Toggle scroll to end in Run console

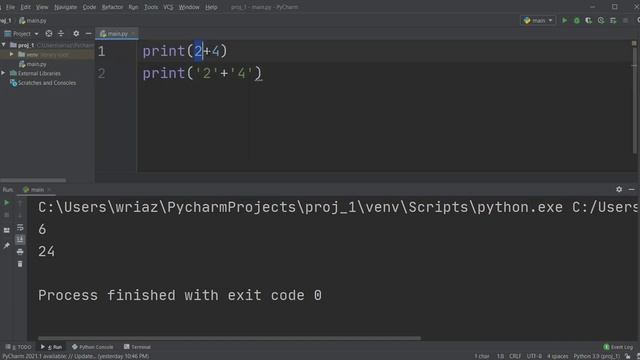click(20, 240)
